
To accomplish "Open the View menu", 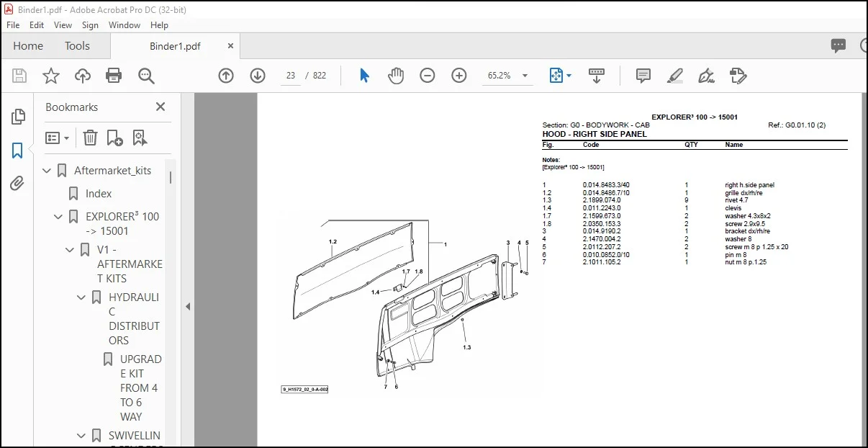I will [63, 24].
